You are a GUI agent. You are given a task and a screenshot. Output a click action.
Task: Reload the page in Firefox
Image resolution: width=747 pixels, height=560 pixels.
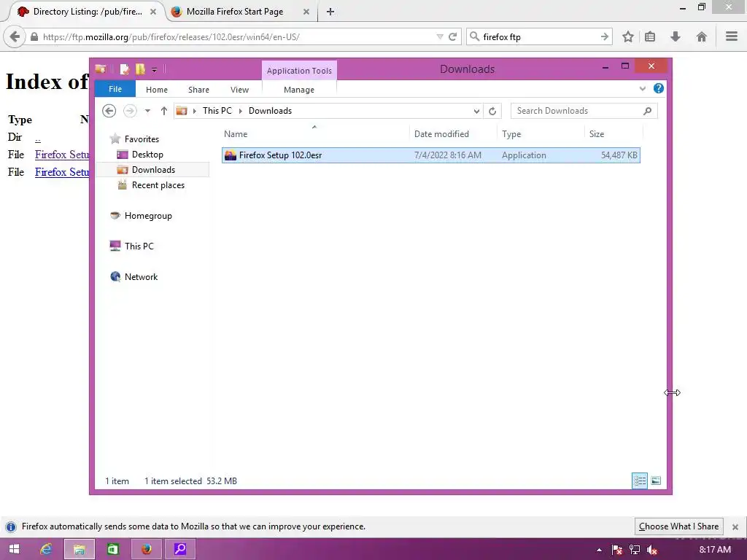click(x=452, y=36)
